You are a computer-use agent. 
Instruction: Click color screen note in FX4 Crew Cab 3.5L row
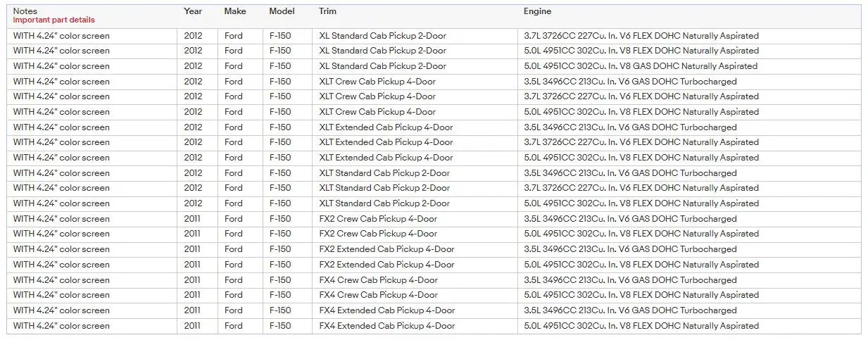tap(61, 280)
